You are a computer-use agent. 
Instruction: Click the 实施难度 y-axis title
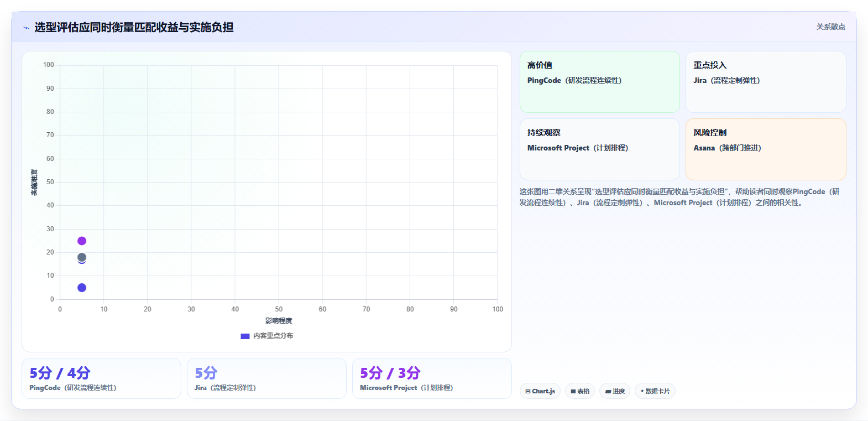34,183
